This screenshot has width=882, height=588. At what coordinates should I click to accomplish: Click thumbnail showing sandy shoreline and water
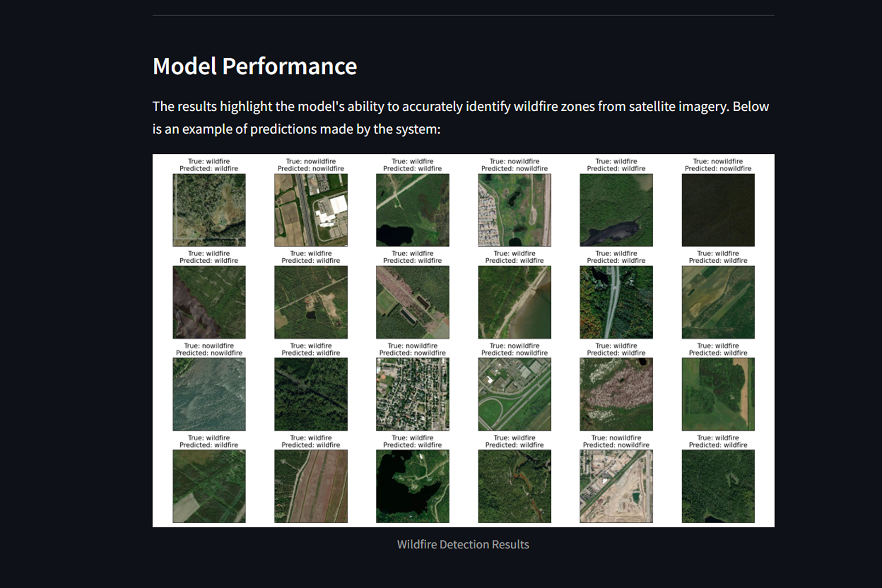pyautogui.click(x=514, y=302)
